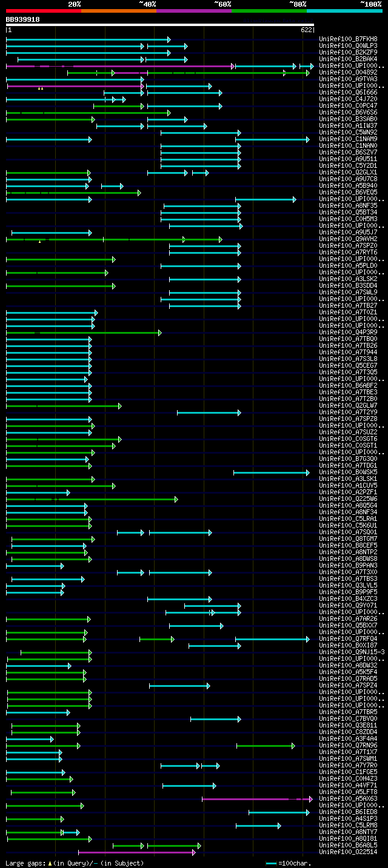Select the UniRef100_B7G3Q0 label
The width and height of the screenshot is (388, 868).
348,459
